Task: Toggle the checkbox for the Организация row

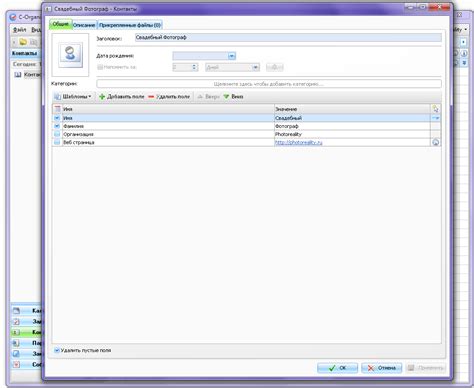Action: coord(57,134)
